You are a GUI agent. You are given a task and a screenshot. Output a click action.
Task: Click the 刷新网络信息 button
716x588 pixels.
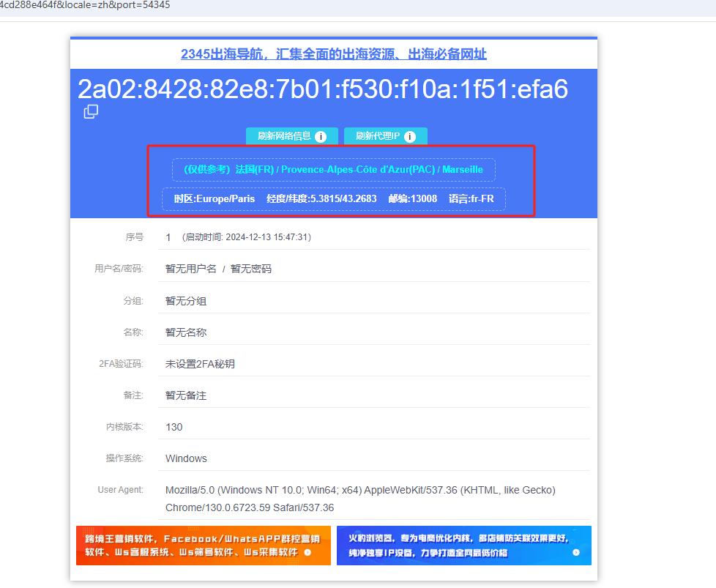point(292,136)
